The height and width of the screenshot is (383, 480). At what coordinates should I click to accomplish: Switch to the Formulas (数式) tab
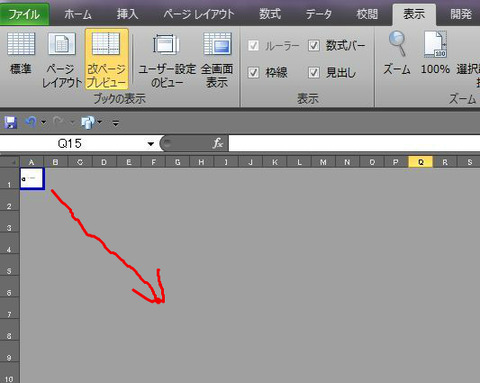click(x=270, y=14)
